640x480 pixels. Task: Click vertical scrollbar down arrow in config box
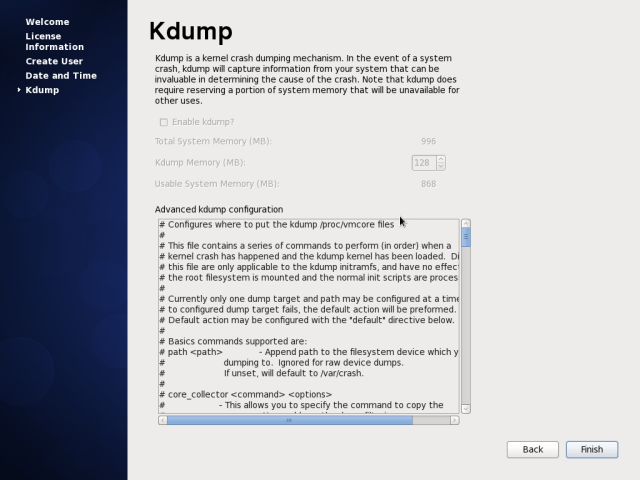(x=465, y=408)
